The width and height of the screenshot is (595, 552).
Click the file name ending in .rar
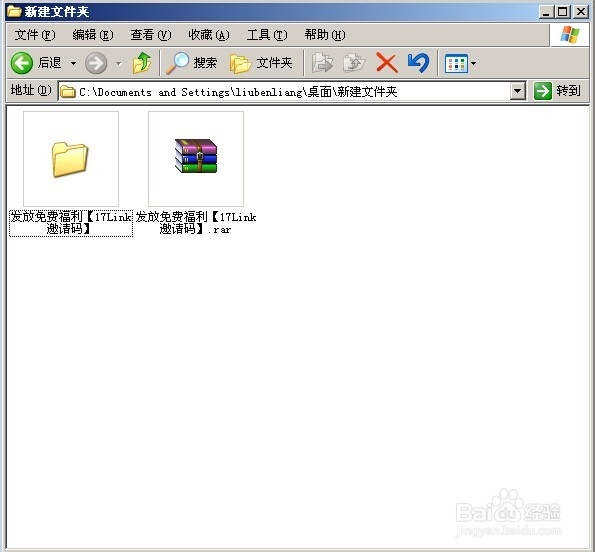pyautogui.click(x=196, y=223)
